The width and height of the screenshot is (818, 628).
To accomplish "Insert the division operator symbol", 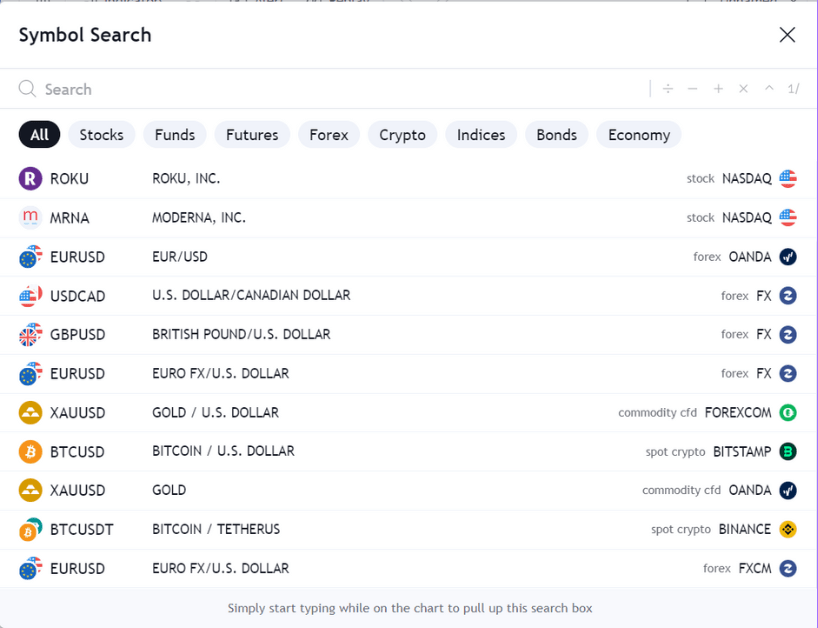I will tap(668, 89).
